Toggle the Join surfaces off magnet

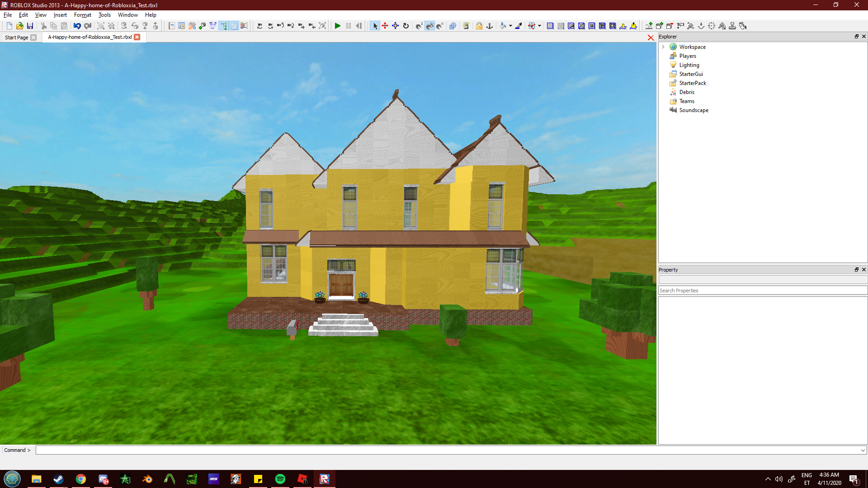[440, 26]
